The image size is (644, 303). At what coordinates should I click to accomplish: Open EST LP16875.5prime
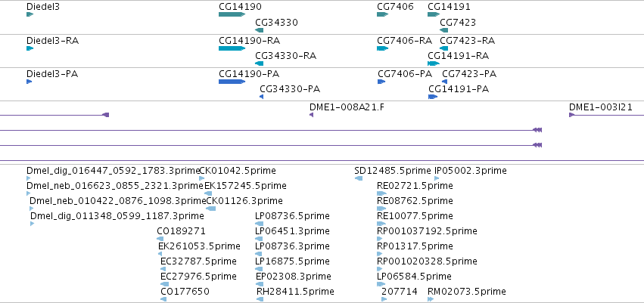[292, 261]
